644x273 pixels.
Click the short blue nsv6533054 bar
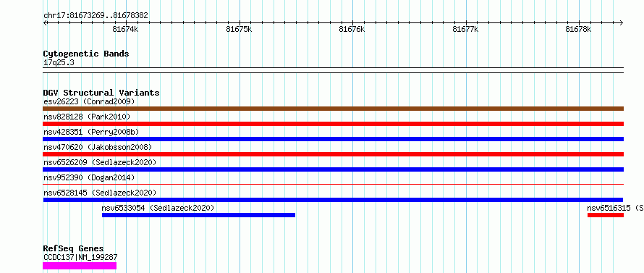pos(198,215)
